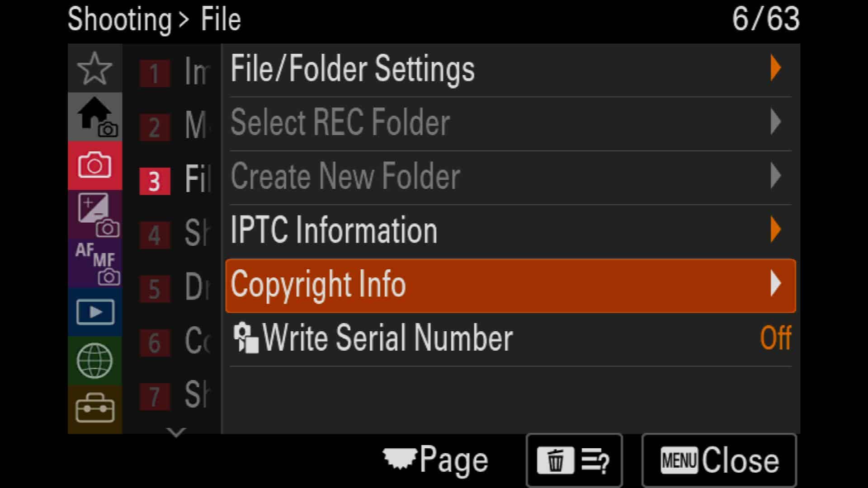Image resolution: width=868 pixels, height=488 pixels.
Task: Open the Create New Folder item
Action: 511,176
